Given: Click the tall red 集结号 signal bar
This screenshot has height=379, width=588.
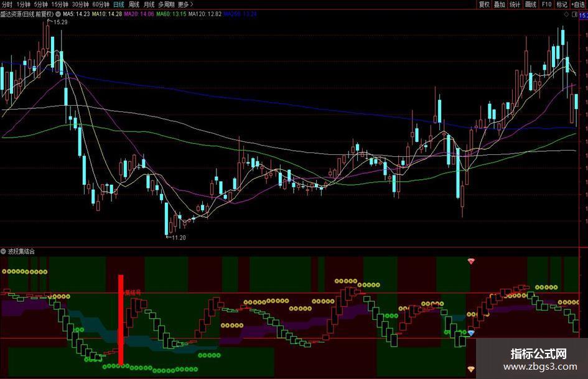Looking at the screenshot, I should point(121,320).
